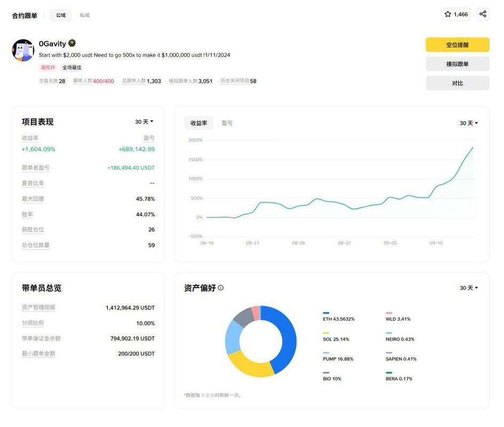Click the 模拟跟单 button

click(458, 64)
